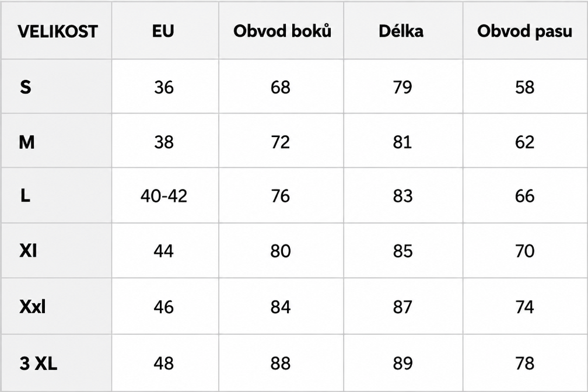The image size is (588, 392).
Task: Select waist value 78 for 3 XL
Action: click(524, 363)
